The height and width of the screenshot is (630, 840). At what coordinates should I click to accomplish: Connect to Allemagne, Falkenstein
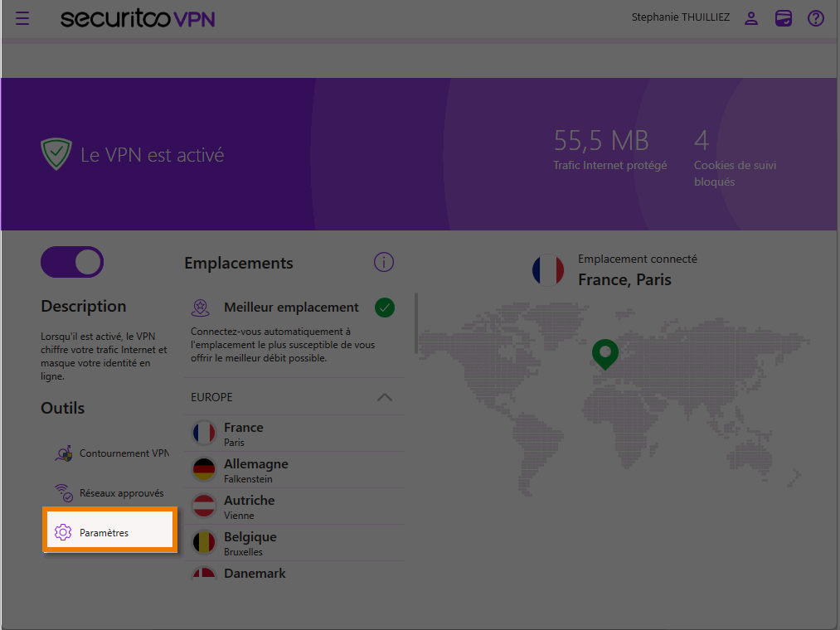[294, 470]
